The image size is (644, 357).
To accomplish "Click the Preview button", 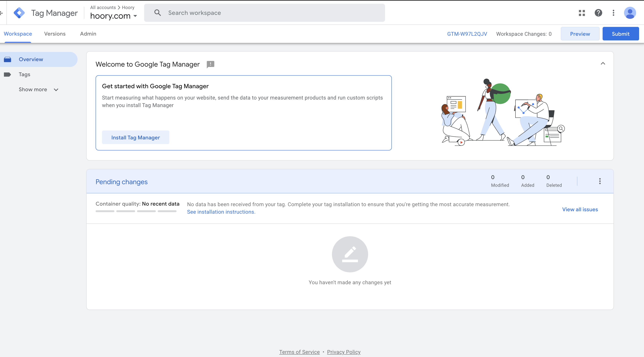I will 580,34.
